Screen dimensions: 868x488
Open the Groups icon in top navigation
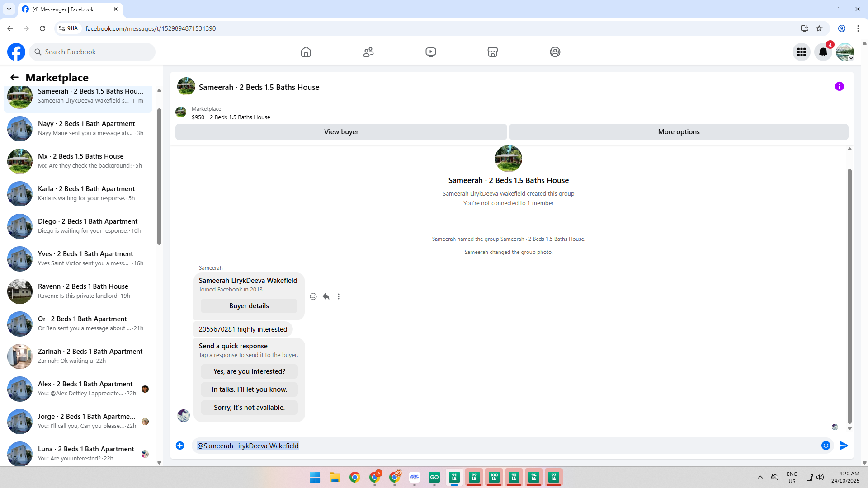(x=555, y=52)
